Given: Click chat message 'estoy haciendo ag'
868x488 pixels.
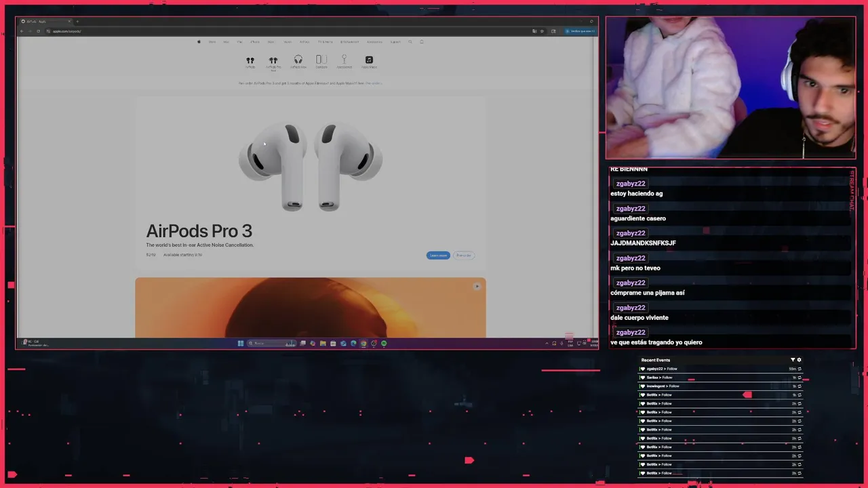Looking at the screenshot, I should [x=637, y=193].
